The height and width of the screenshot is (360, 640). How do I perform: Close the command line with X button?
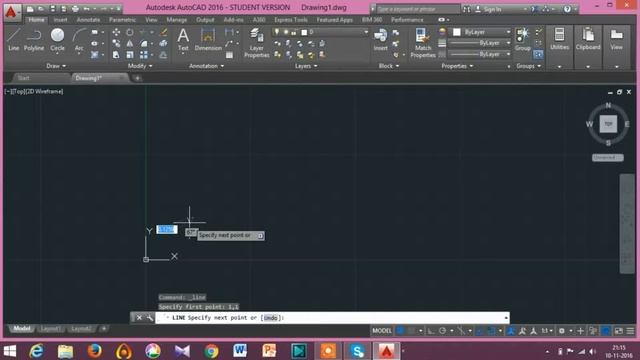pyautogui.click(x=139, y=318)
